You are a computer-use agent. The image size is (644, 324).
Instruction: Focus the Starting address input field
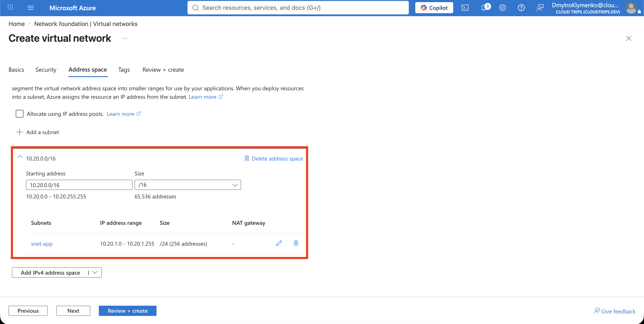(79, 185)
